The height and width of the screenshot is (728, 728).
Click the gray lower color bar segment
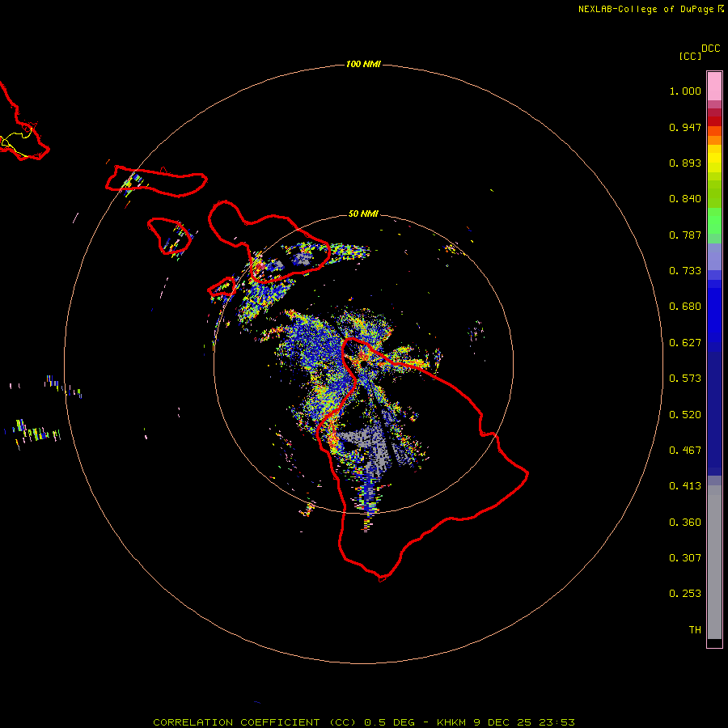[714, 562]
